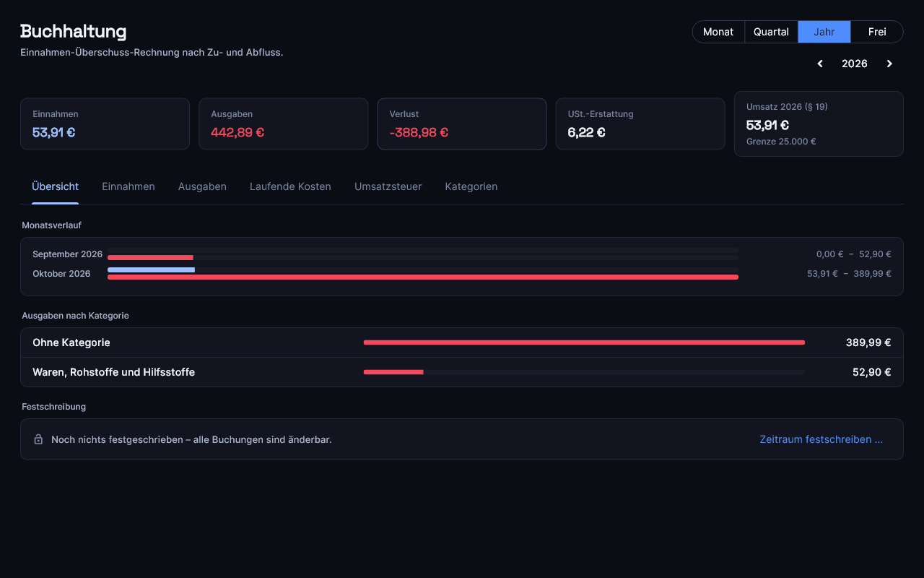
Task: Select the Waren, Rohstoffe und Hilfsstoffe label
Action: (113, 372)
